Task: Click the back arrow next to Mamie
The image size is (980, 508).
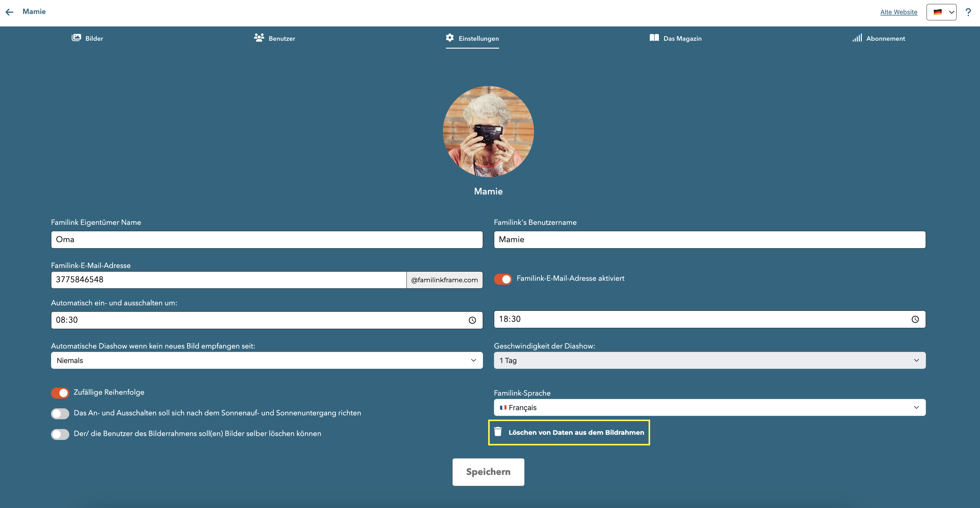Action: [9, 12]
